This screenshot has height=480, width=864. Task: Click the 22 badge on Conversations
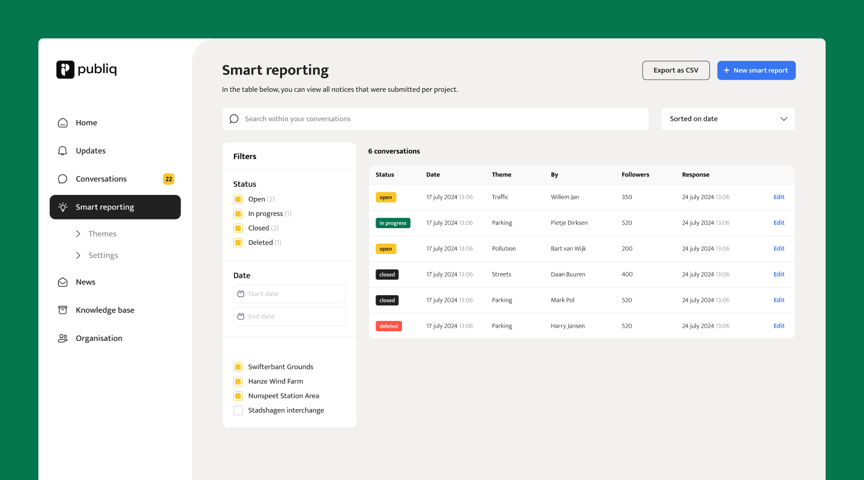169,179
